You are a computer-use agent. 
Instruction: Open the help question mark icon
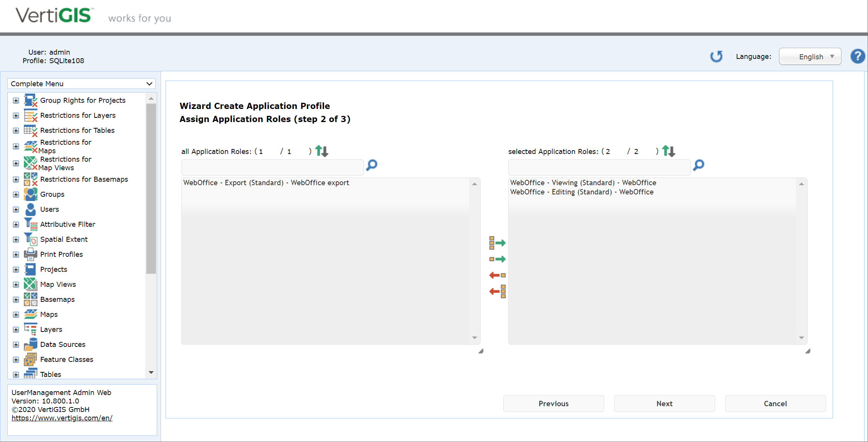click(858, 56)
